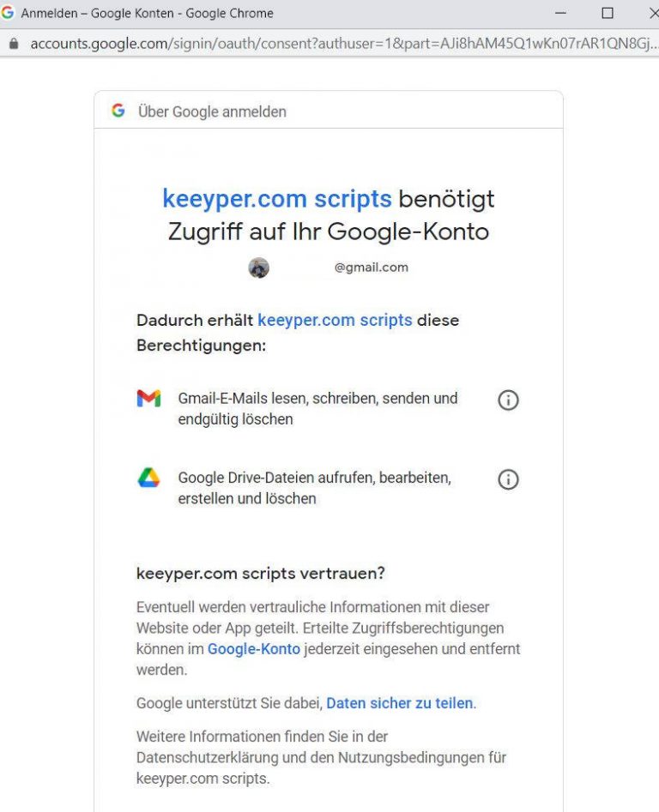Open info for Gmail permission

tap(508, 400)
